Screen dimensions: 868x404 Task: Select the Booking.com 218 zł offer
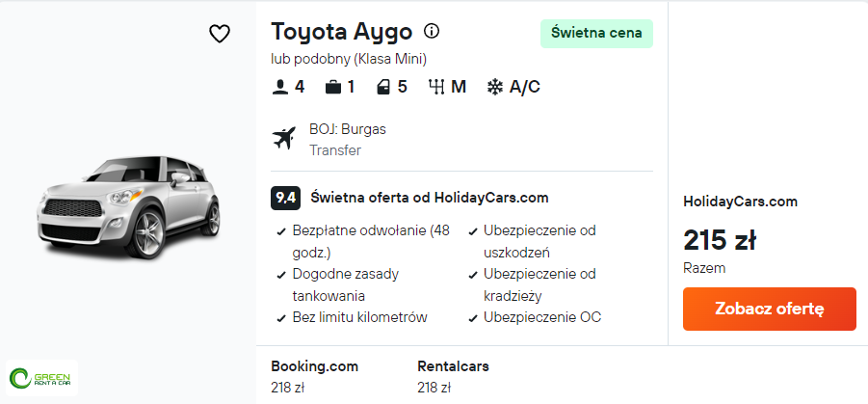314,377
